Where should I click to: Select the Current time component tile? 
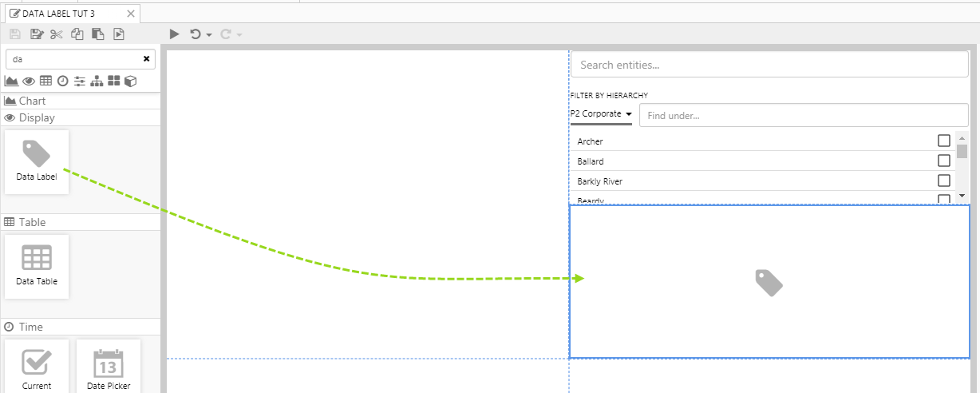tap(37, 366)
